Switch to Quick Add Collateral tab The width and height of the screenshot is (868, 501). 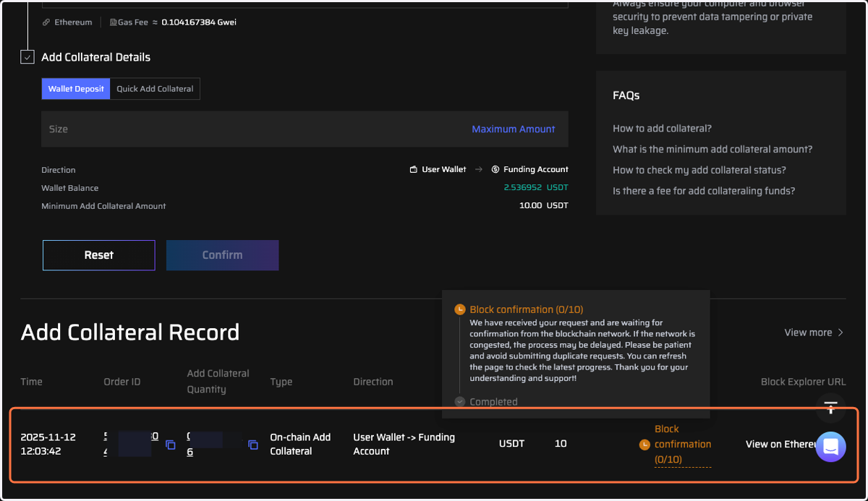[x=155, y=89]
